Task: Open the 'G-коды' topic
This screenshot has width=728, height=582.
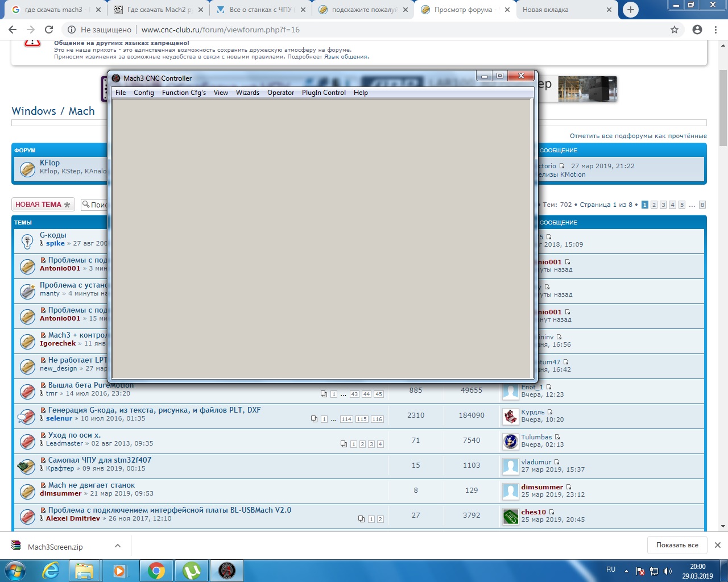Action: [x=53, y=235]
